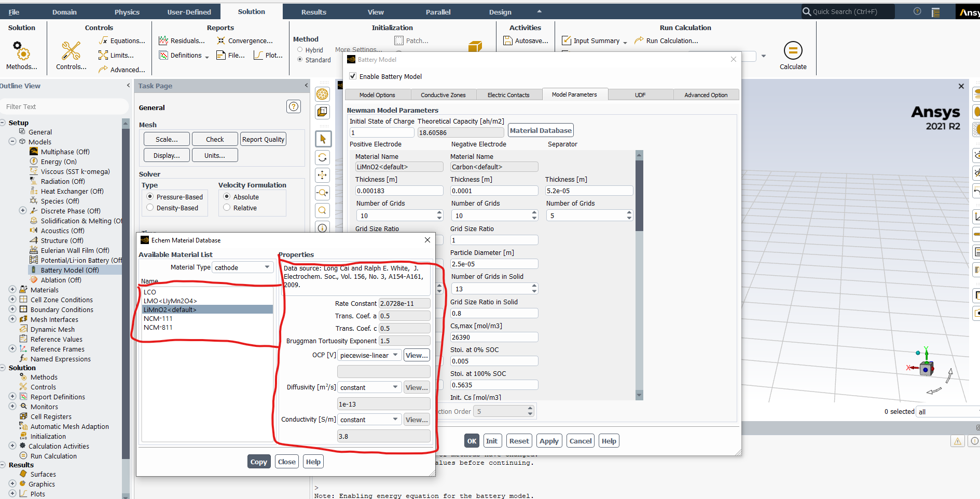
Task: Expand Materials in the outline tree
Action: pos(12,290)
